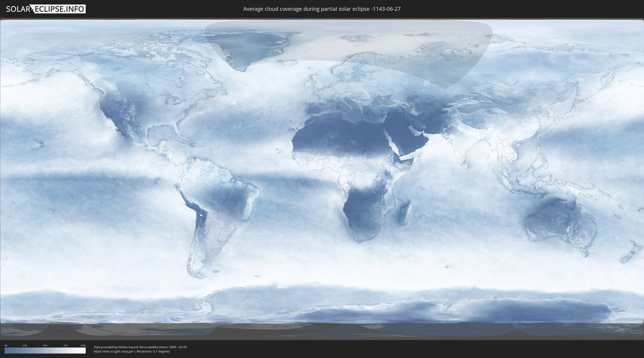
Task: Click the SOLAR-ECLIPSE.INFO logo
Action: (x=46, y=9)
